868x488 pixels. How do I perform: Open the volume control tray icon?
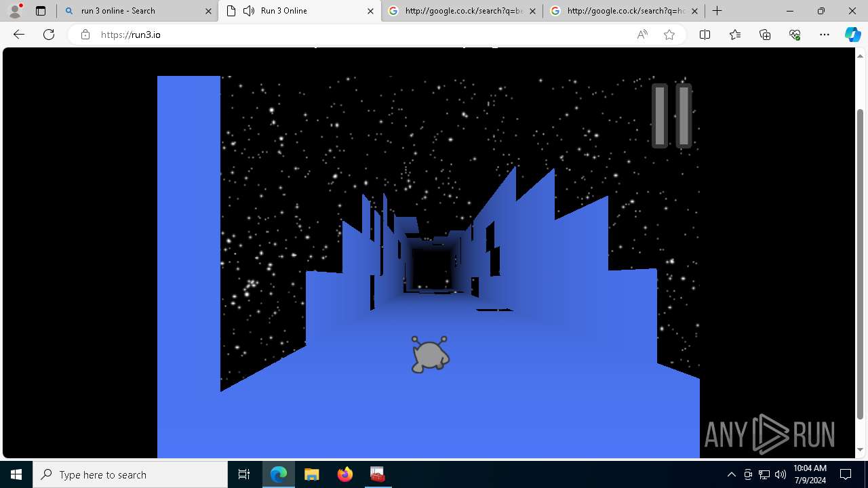[x=780, y=474]
